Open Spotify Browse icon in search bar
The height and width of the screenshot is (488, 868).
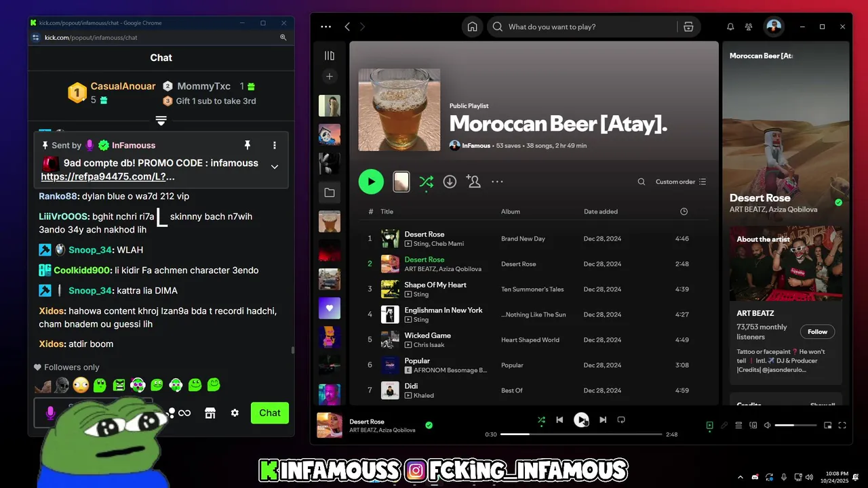[x=688, y=27]
